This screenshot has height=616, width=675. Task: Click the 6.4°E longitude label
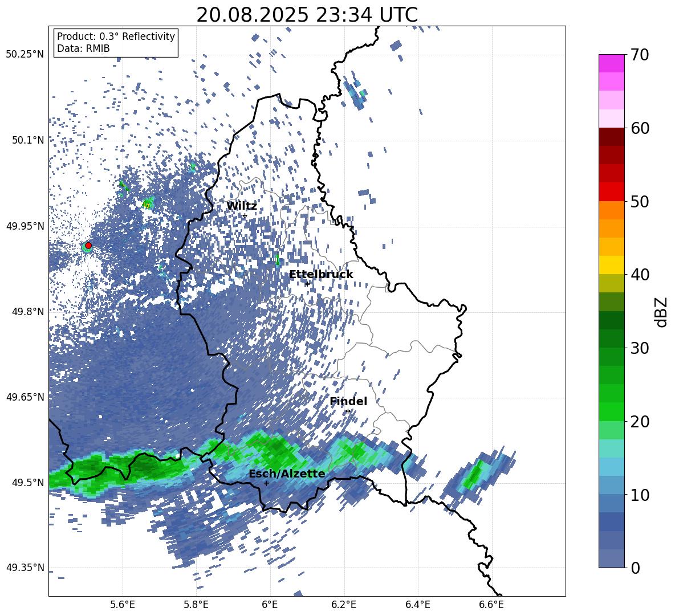point(417,605)
